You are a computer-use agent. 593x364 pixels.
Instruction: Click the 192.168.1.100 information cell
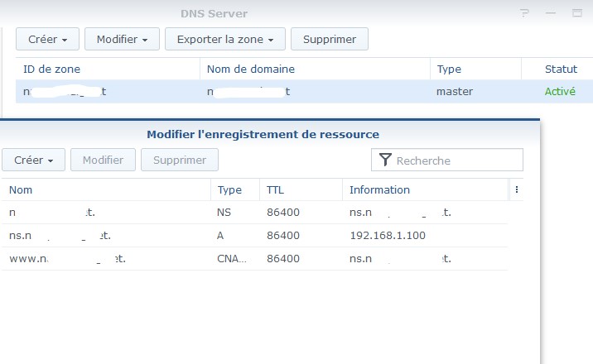(388, 235)
